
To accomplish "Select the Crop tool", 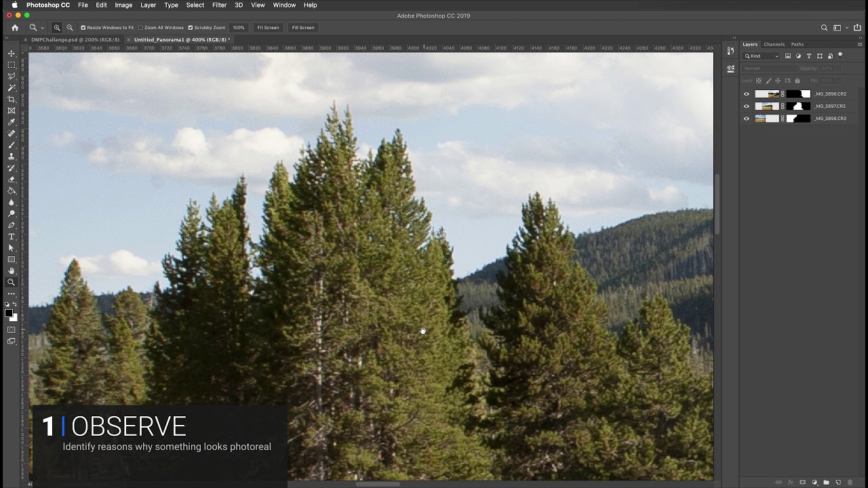I will coord(12,100).
